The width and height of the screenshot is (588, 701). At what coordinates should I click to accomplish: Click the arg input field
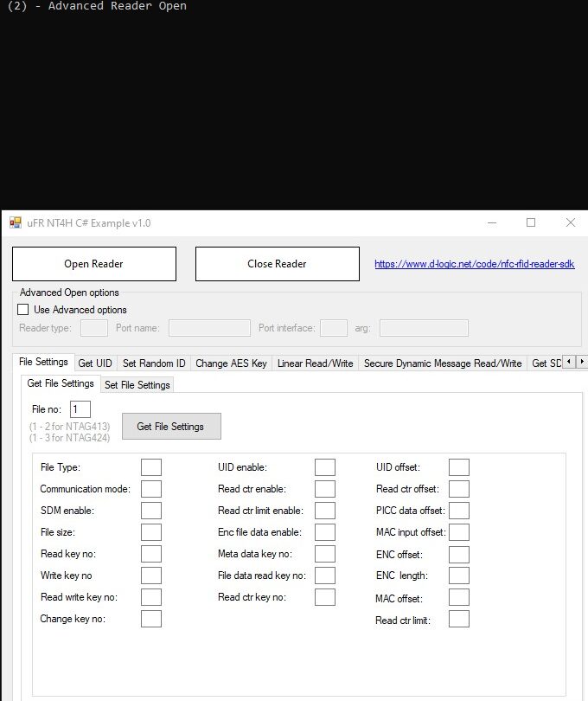point(424,328)
